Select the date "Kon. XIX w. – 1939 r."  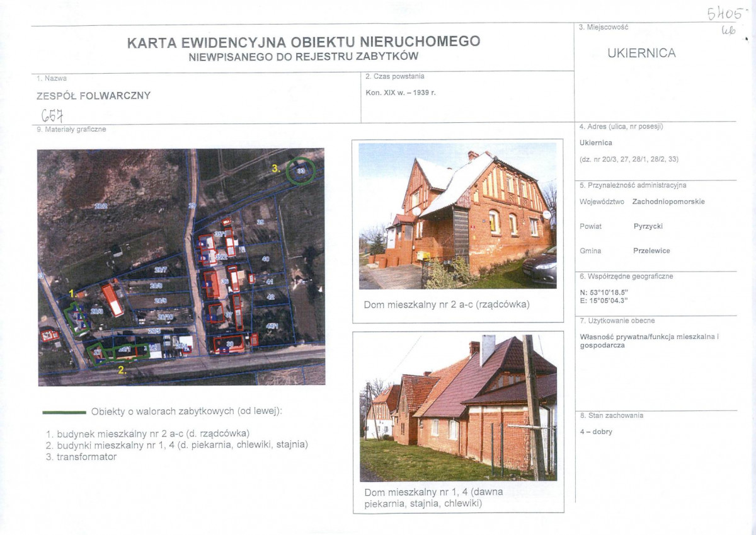pyautogui.click(x=401, y=92)
